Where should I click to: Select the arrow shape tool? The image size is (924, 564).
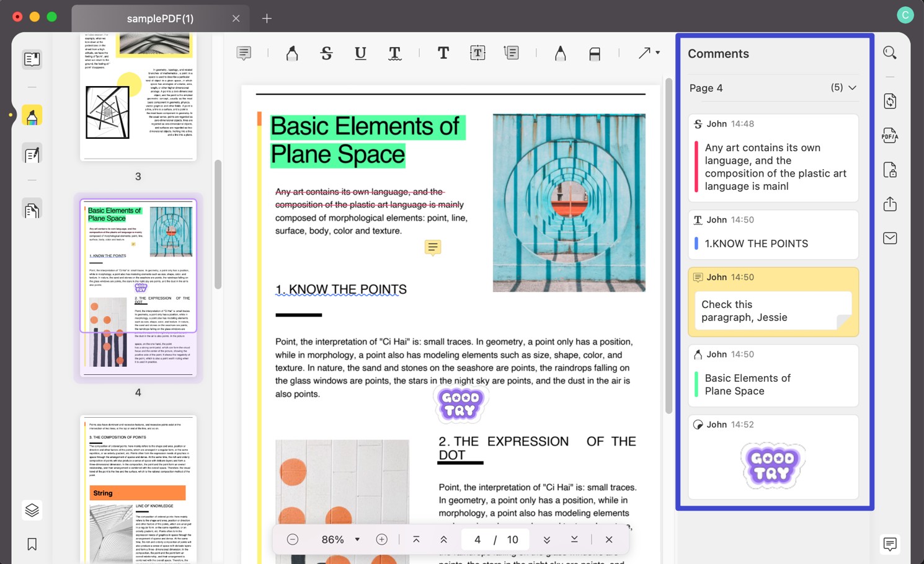644,53
